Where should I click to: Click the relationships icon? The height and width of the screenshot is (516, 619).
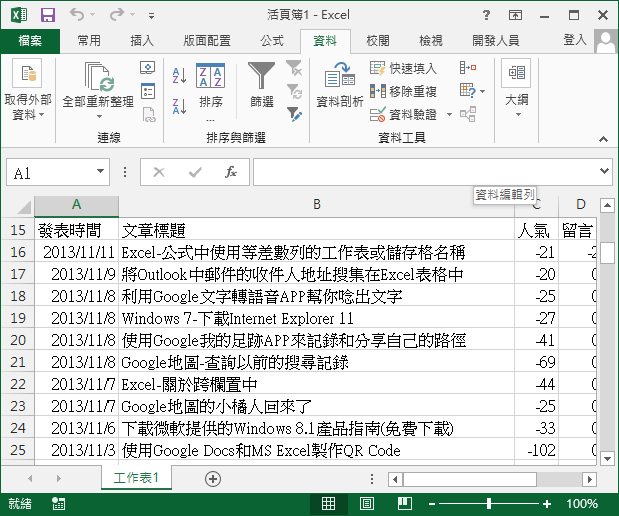coord(468,114)
